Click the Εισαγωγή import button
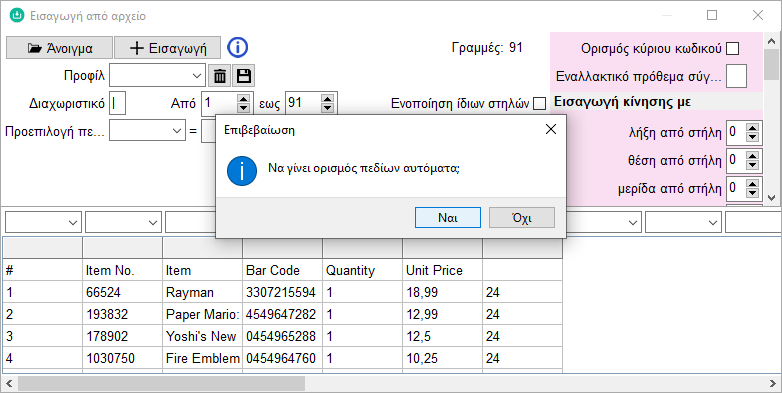This screenshot has height=393, width=782. pyautogui.click(x=168, y=48)
